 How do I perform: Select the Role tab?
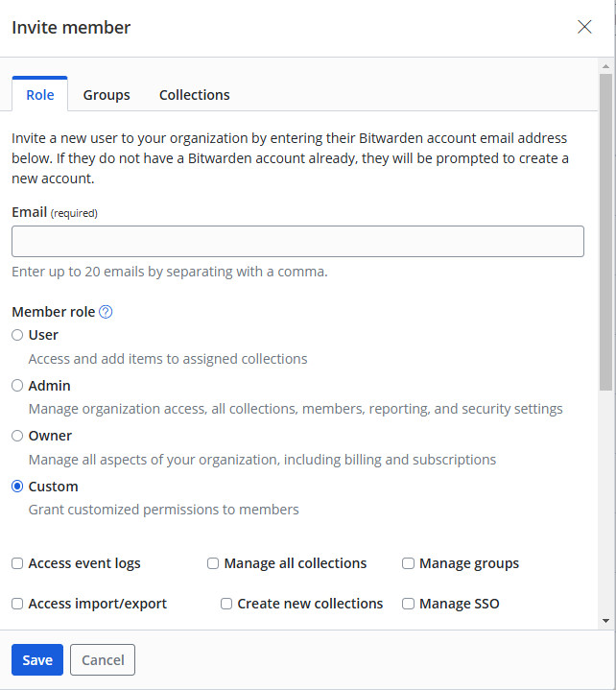pos(40,95)
